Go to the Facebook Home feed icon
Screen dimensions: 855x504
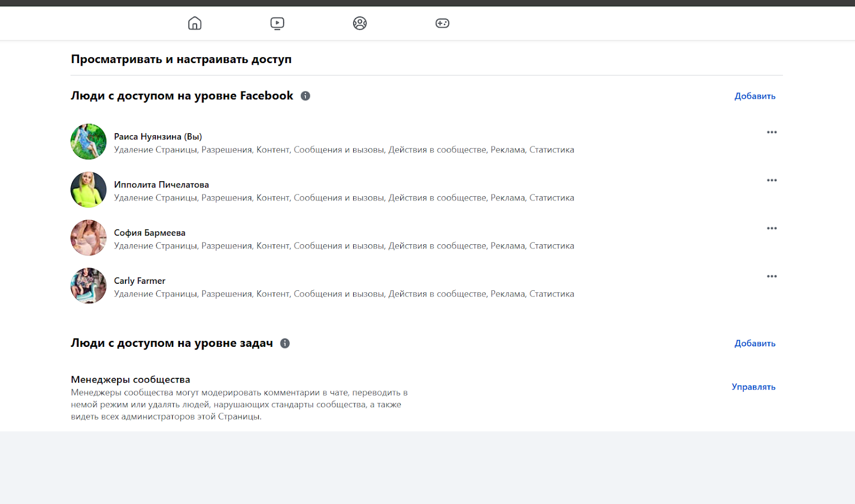[x=195, y=23]
